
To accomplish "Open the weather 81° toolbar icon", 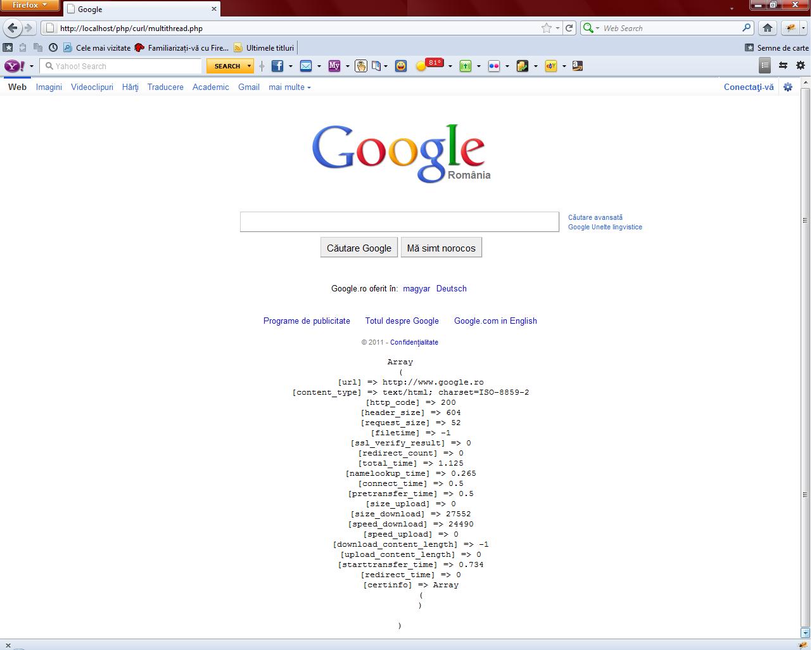I will 429,65.
